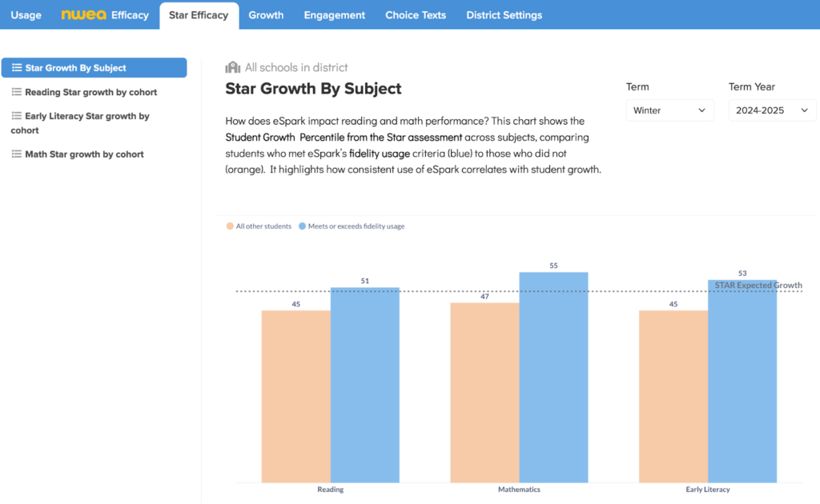Click the Reading axis label
Screen dimensions: 820x504
click(331, 490)
